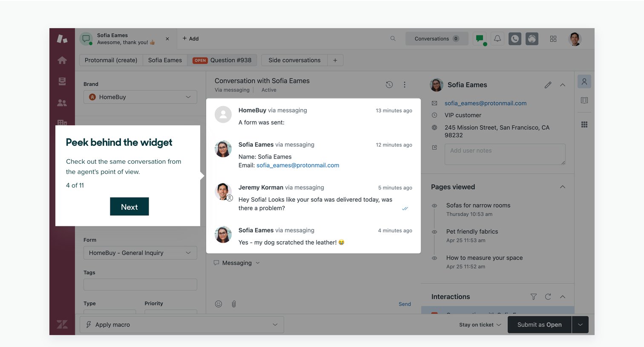The width and height of the screenshot is (644, 347).
Task: Open conversation more options menu
Action: coord(405,84)
